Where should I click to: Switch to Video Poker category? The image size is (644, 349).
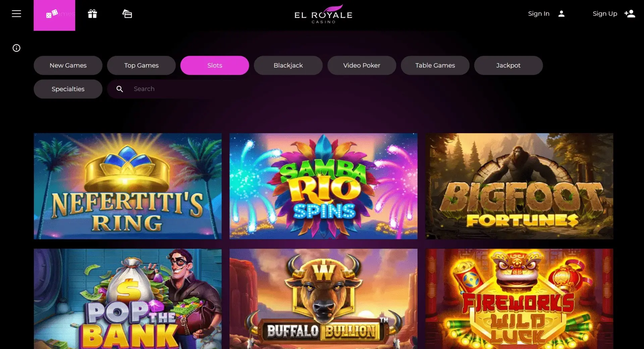tap(362, 65)
